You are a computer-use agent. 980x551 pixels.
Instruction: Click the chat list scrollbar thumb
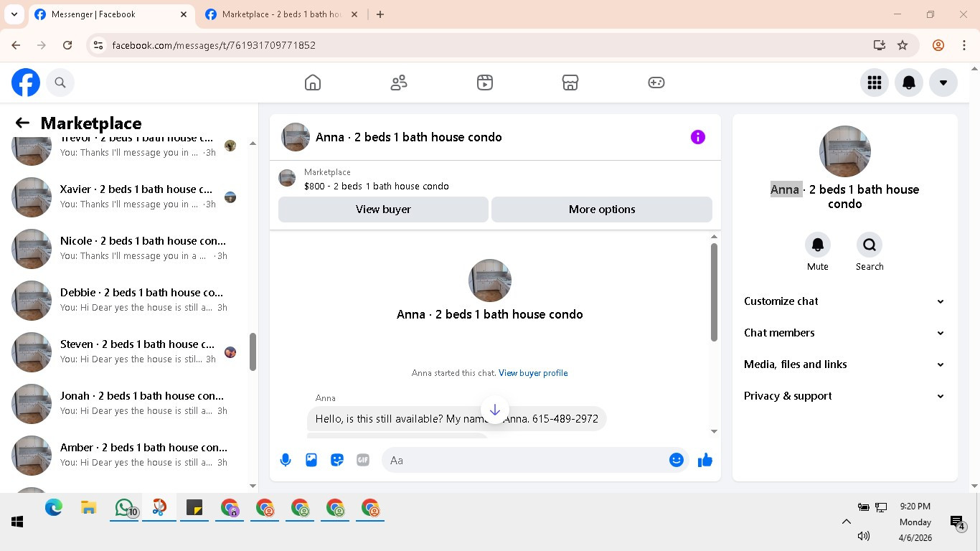[x=253, y=352]
